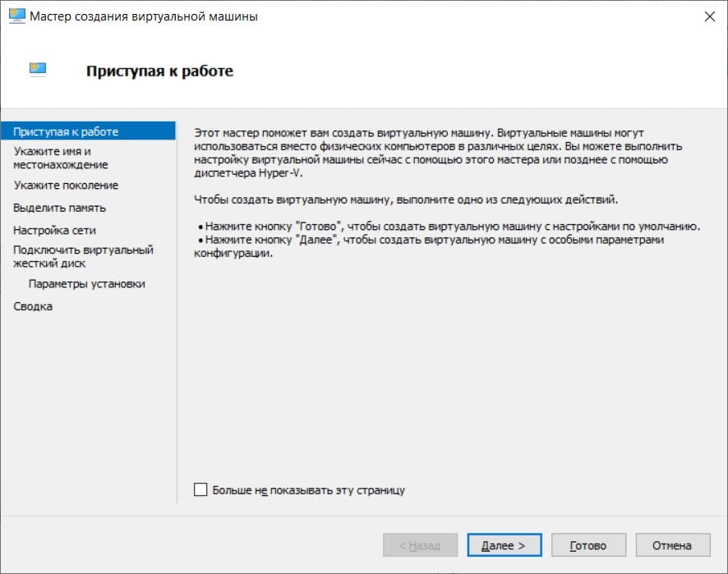Open the "Параметры установки" step
The height and width of the screenshot is (574, 728).
pyautogui.click(x=79, y=283)
